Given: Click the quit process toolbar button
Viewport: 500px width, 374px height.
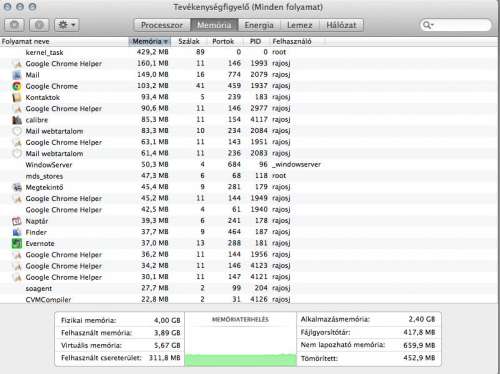Looking at the screenshot, I should (14, 25).
